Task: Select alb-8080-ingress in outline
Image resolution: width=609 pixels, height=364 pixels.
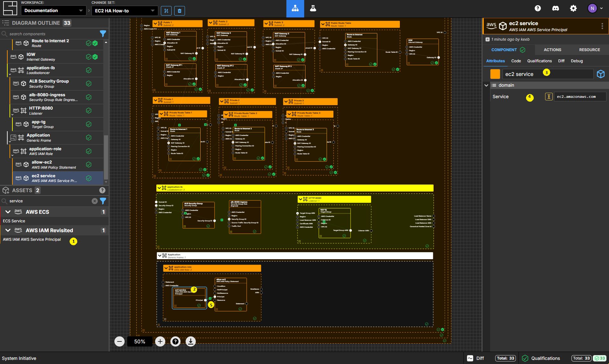Action: point(57,97)
